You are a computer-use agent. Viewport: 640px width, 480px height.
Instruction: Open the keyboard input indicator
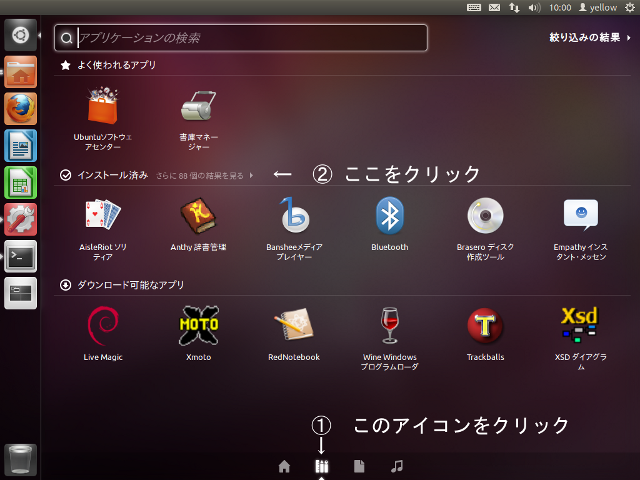click(x=474, y=7)
